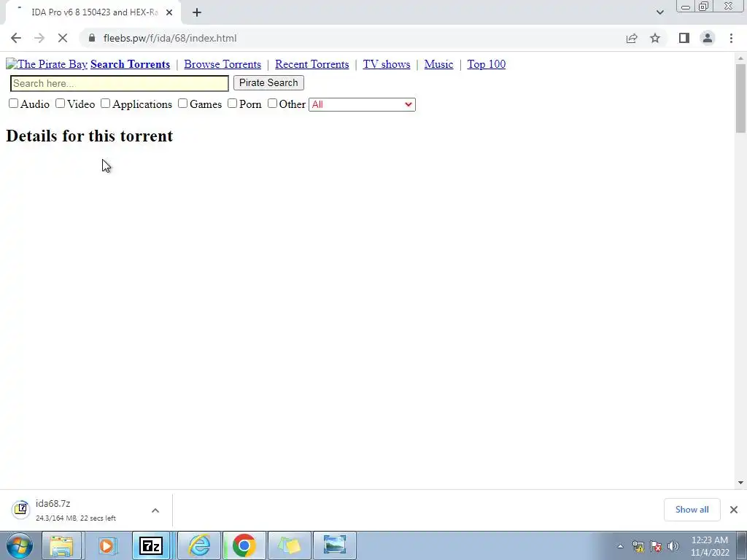Stop loading the page
This screenshot has height=560, width=747.
pos(63,38)
